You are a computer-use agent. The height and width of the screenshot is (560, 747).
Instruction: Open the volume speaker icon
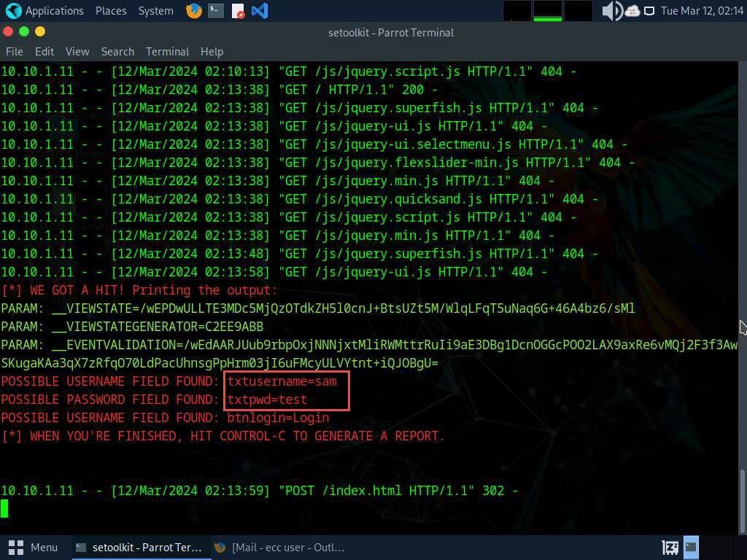click(x=611, y=11)
